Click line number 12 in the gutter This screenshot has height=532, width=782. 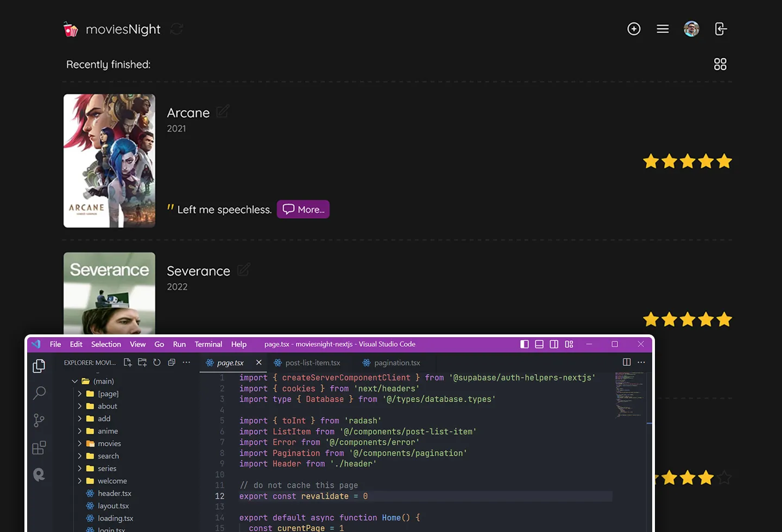coord(219,496)
